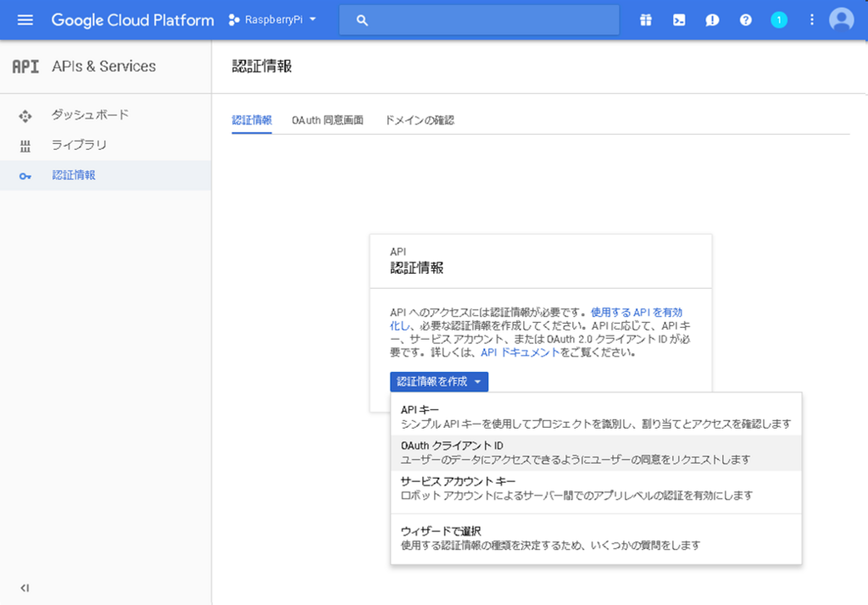Switch to the OAuth 同意画面 tab

point(328,120)
